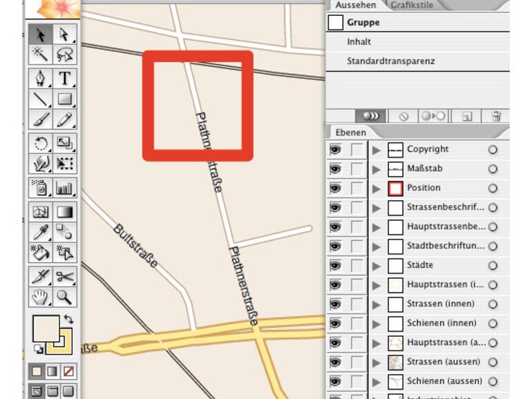The width and height of the screenshot is (532, 399).
Task: Select the Zoom magnifier tool
Action: point(65,297)
